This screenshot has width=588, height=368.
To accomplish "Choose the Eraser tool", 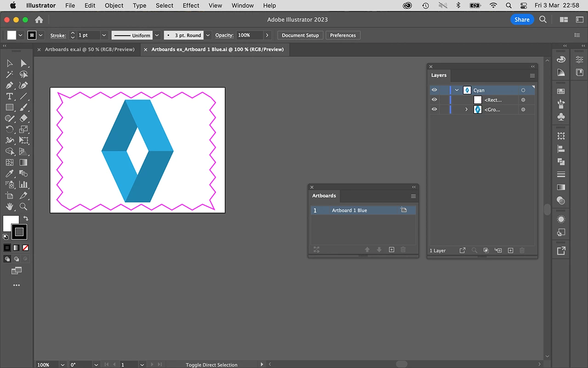I will [x=24, y=119].
